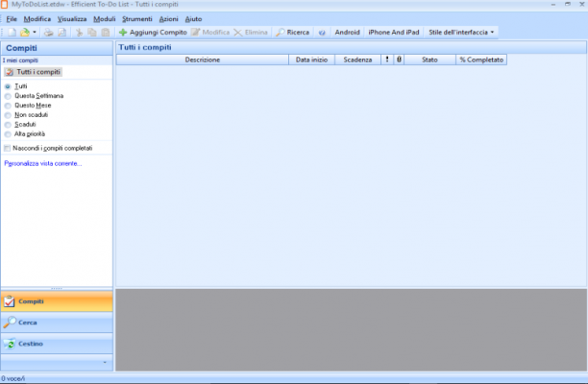The width and height of the screenshot is (588, 384).
Task: Select the Non scaduti radio button
Action: (x=8, y=115)
